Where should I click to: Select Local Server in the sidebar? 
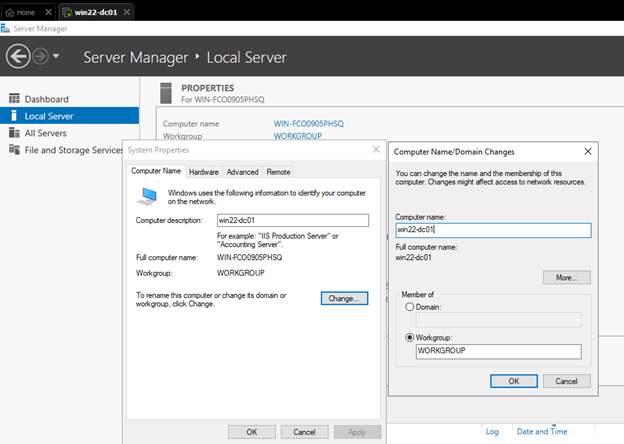48,116
